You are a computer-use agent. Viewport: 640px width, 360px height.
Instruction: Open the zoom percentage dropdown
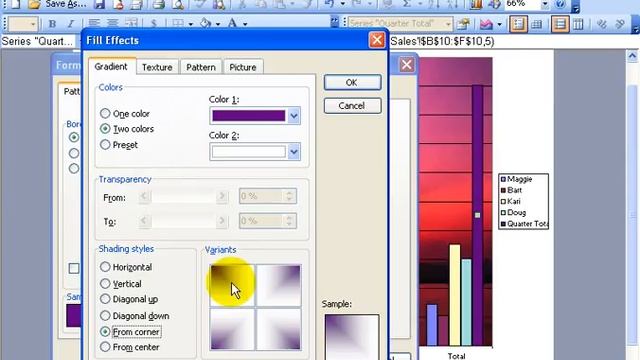(x=545, y=4)
